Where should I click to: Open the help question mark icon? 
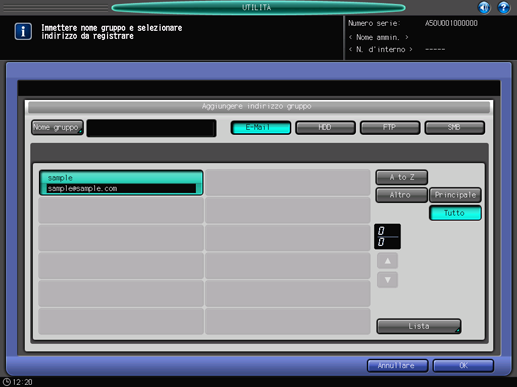503,7
